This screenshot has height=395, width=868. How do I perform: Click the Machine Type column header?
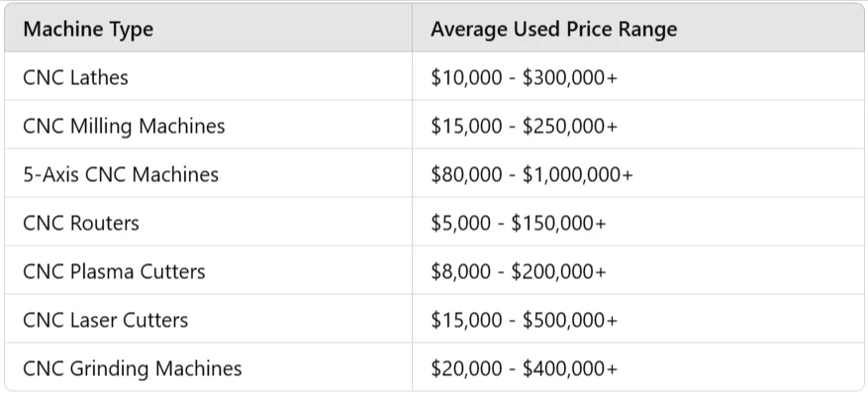(208, 29)
